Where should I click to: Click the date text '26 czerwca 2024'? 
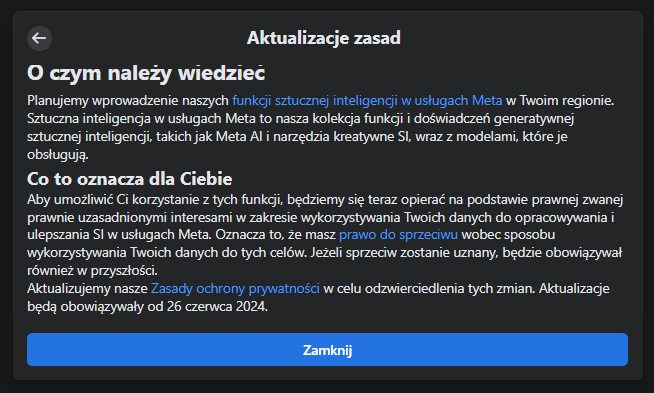216,307
